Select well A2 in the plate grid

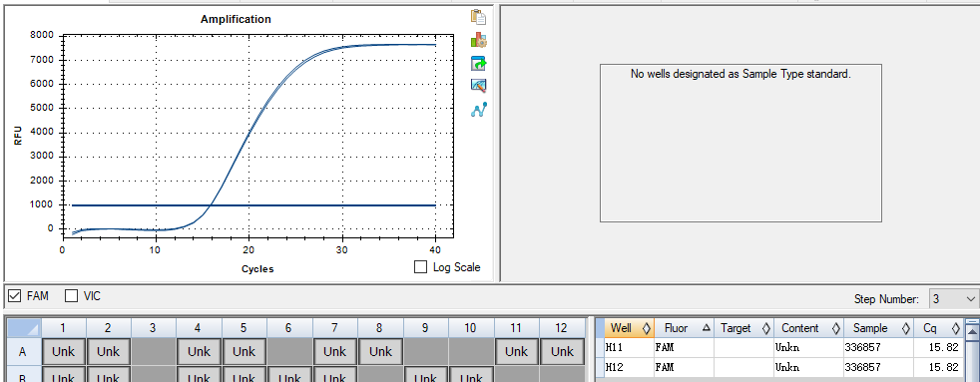(x=108, y=351)
